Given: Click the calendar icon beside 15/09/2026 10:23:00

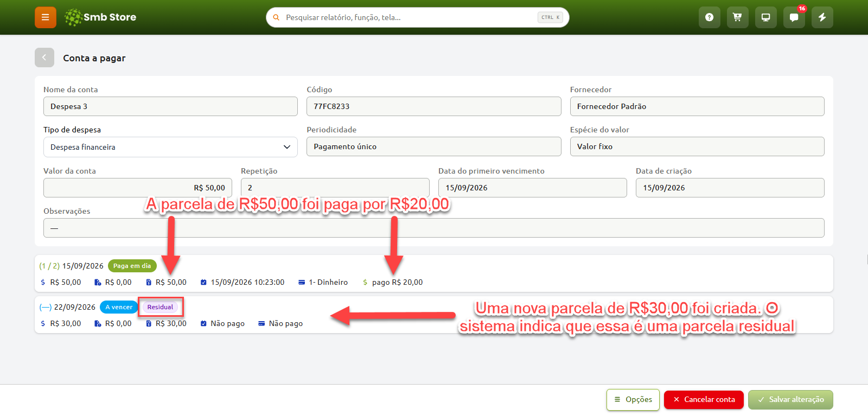Looking at the screenshot, I should 203,282.
